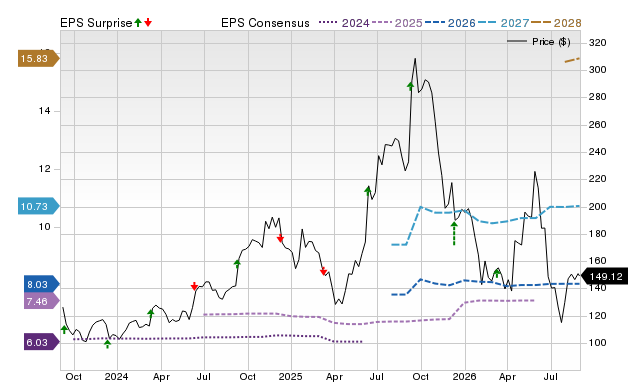640x382 pixels.
Task: Click the green surprise arrow before Apr 2024
Action: pyautogui.click(x=151, y=313)
